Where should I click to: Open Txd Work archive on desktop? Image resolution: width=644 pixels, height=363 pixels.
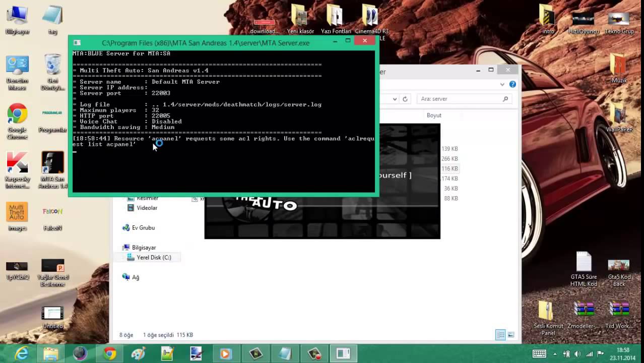point(619,315)
